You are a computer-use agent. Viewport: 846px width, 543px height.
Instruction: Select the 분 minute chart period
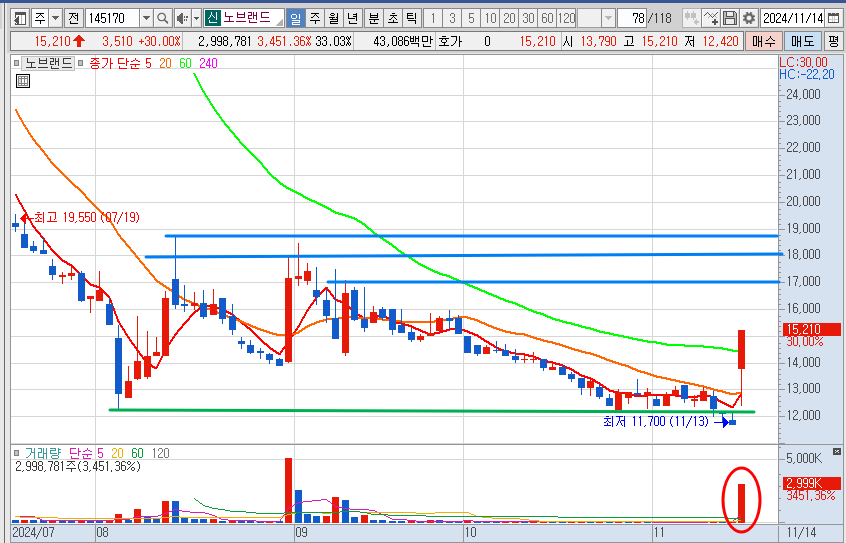tap(373, 19)
